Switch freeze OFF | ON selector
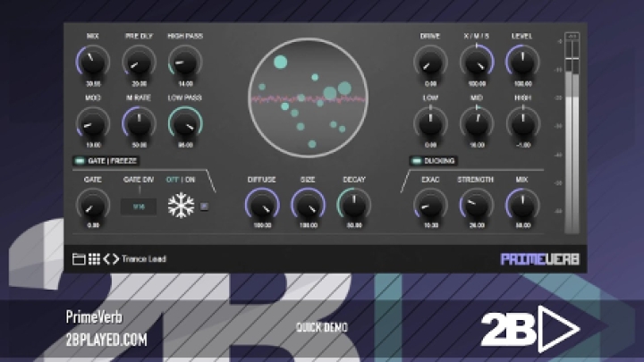This screenshot has height=362, width=644. (x=181, y=180)
